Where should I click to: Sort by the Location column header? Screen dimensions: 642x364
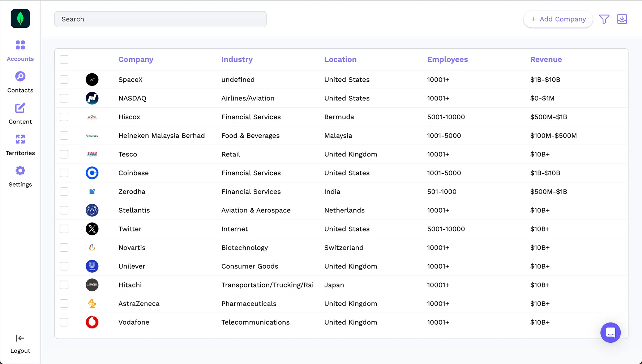[341, 60]
